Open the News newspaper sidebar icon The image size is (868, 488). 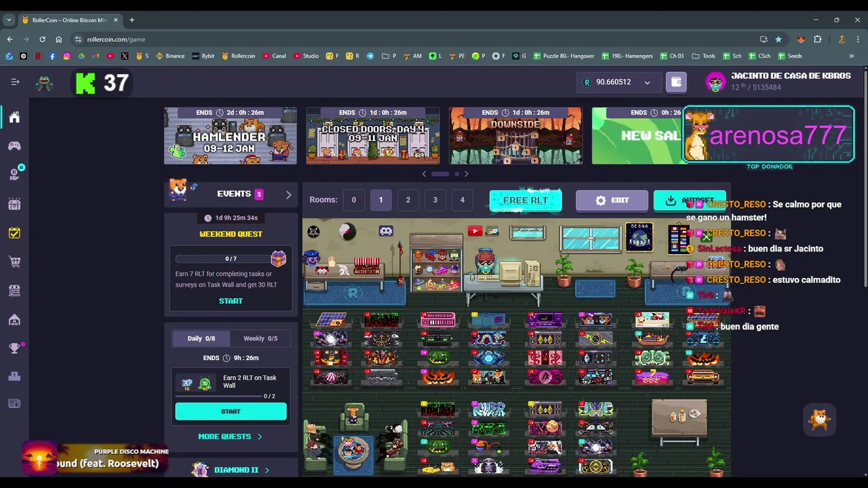click(x=14, y=404)
